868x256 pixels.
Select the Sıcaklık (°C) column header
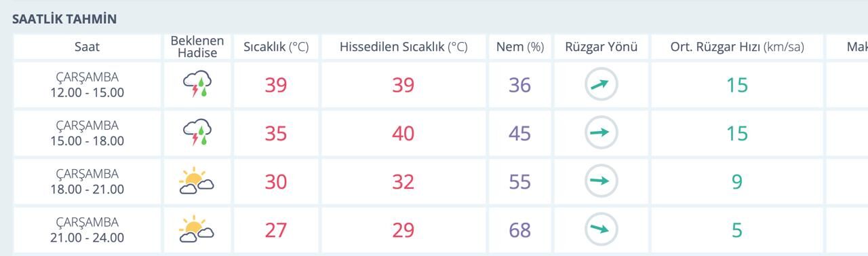[276, 47]
